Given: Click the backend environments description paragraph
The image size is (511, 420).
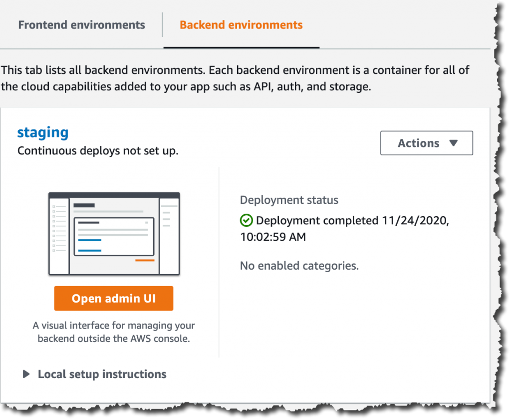Looking at the screenshot, I should pos(235,78).
